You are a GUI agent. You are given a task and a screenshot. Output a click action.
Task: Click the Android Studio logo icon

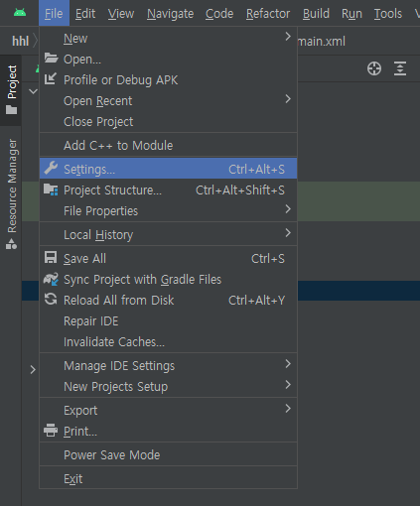click(x=20, y=13)
